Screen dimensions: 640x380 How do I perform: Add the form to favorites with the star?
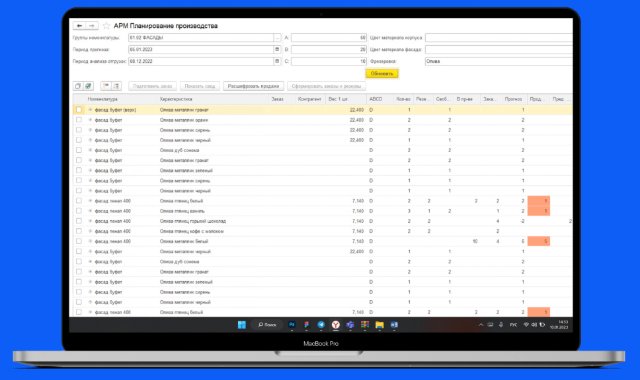pyautogui.click(x=106, y=26)
